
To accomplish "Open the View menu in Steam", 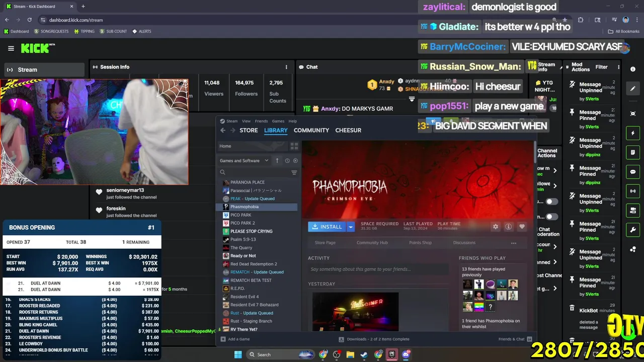I will click(x=246, y=121).
